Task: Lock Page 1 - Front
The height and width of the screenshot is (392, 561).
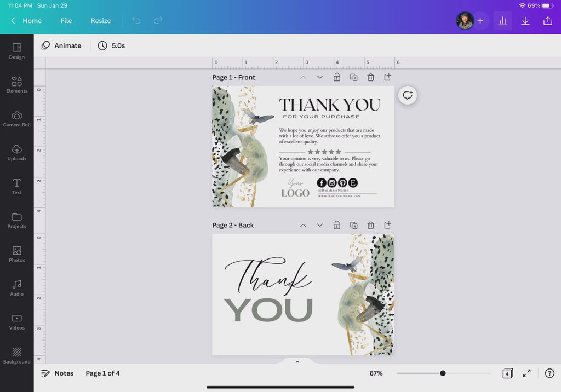Action: [x=337, y=77]
